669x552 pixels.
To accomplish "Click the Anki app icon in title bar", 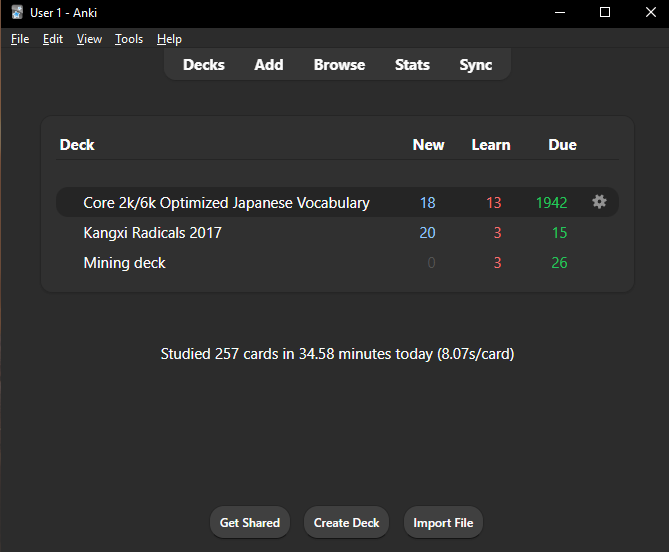I will [17, 12].
